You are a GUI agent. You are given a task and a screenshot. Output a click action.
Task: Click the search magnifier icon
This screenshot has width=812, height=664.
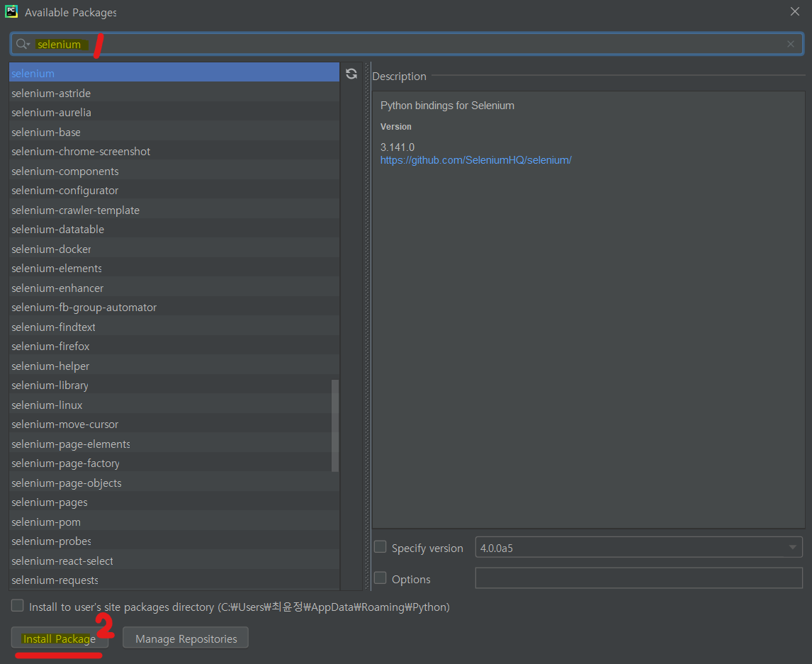(x=22, y=44)
